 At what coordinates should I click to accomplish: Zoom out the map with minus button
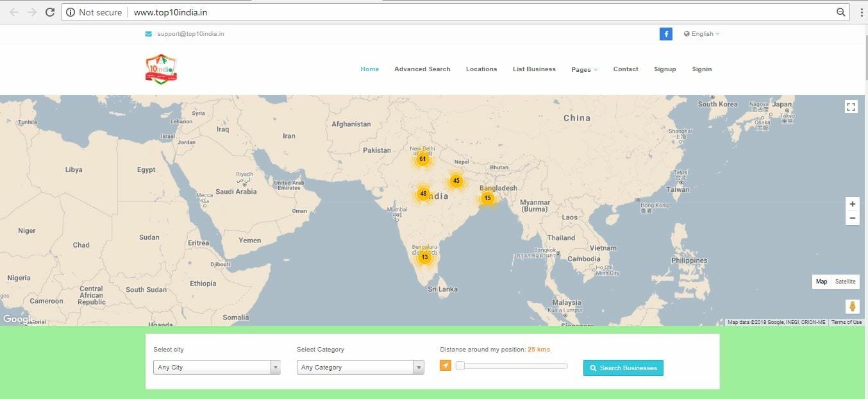click(852, 218)
